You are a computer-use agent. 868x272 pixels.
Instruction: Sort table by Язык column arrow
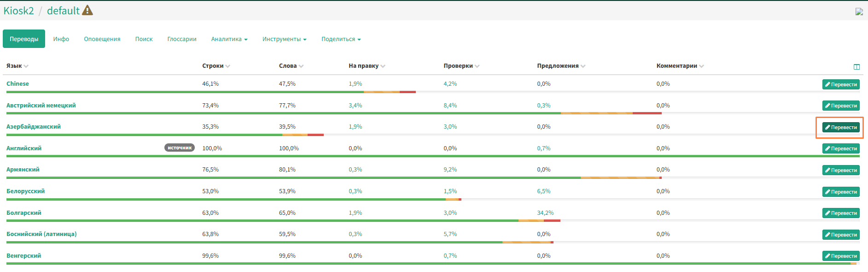(26, 66)
